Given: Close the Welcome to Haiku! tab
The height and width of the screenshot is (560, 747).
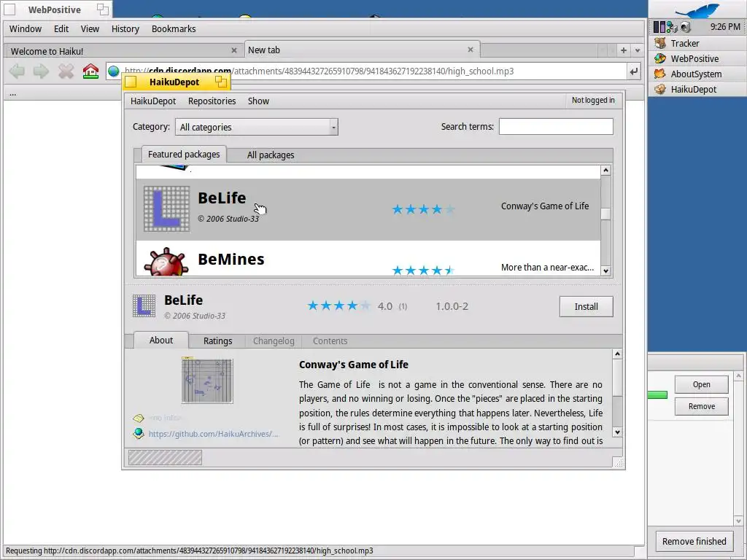Looking at the screenshot, I should pos(234,50).
